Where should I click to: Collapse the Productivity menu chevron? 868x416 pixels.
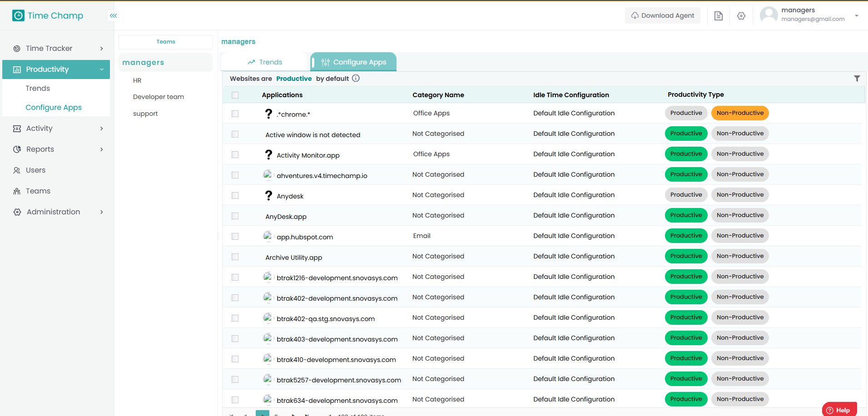pos(102,69)
